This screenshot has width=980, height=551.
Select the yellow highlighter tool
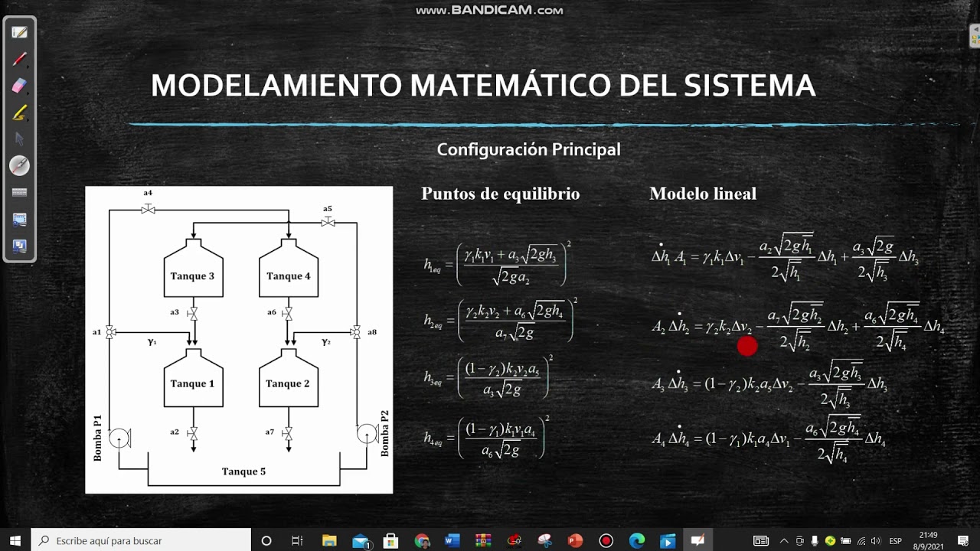coord(19,112)
